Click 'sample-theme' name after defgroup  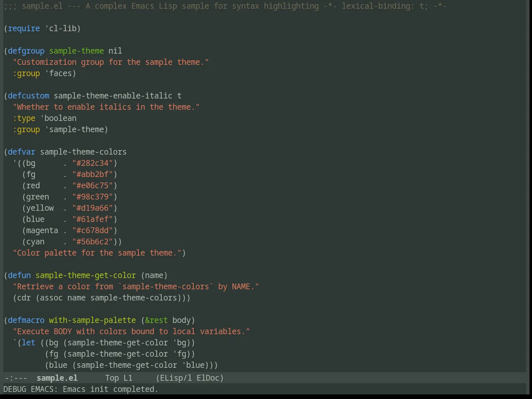(x=76, y=51)
